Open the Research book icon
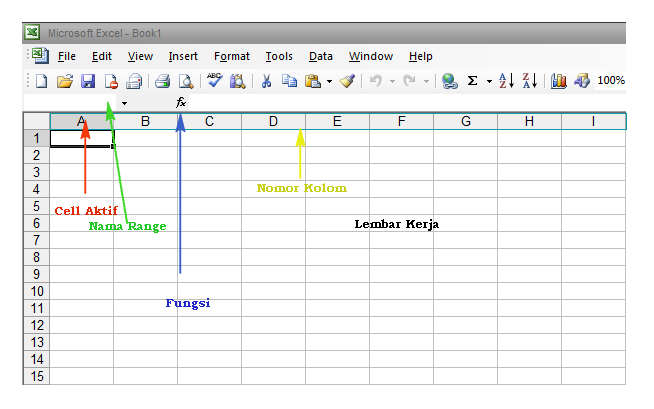 tap(237, 81)
